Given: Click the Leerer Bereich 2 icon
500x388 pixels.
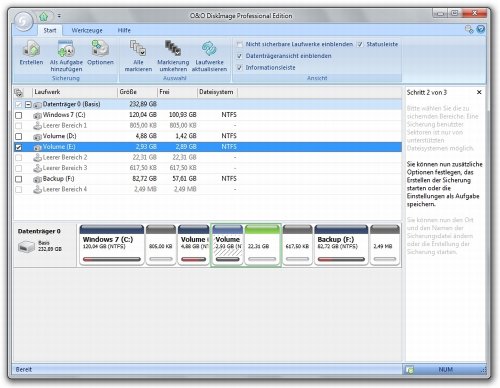Looking at the screenshot, I should point(37,158).
